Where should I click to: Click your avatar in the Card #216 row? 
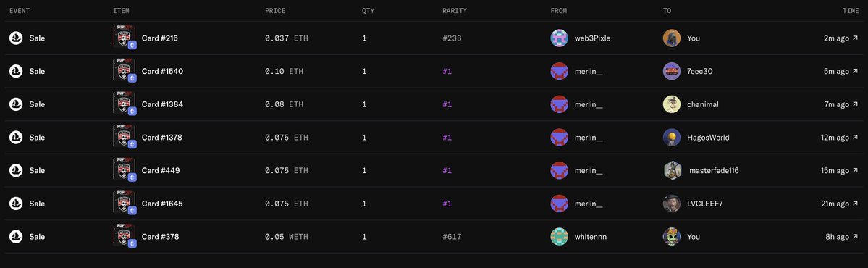672,38
